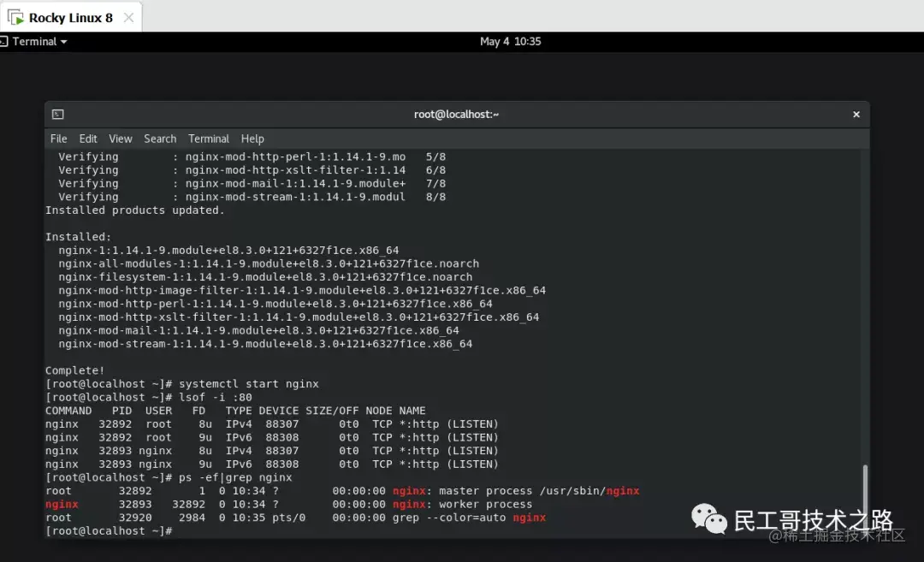Click the nginx-mod-mail installed package line
The image size is (924, 562).
258,330
